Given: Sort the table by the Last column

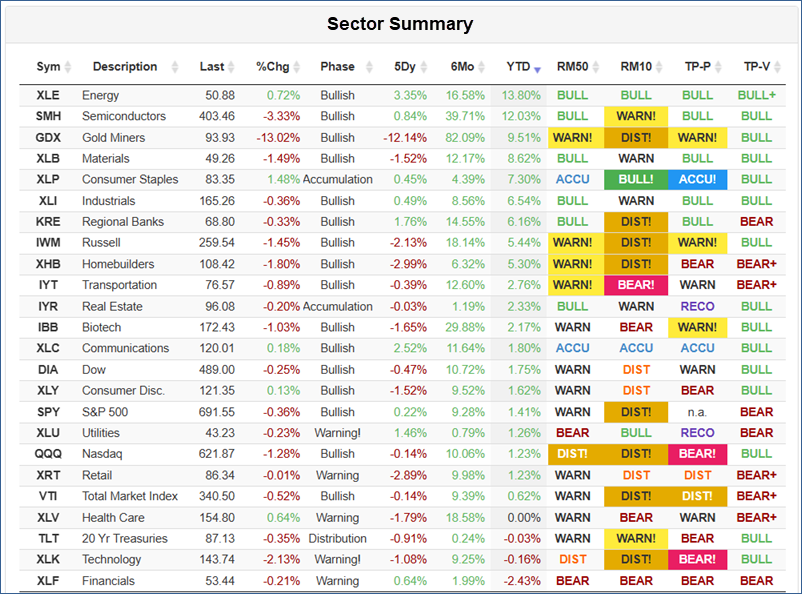Looking at the screenshot, I should (x=229, y=67).
